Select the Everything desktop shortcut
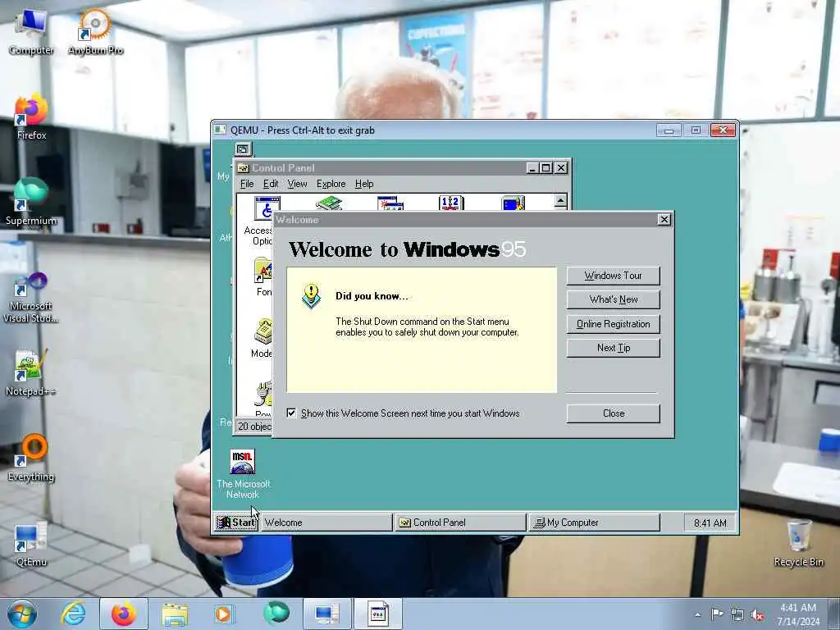 31,458
